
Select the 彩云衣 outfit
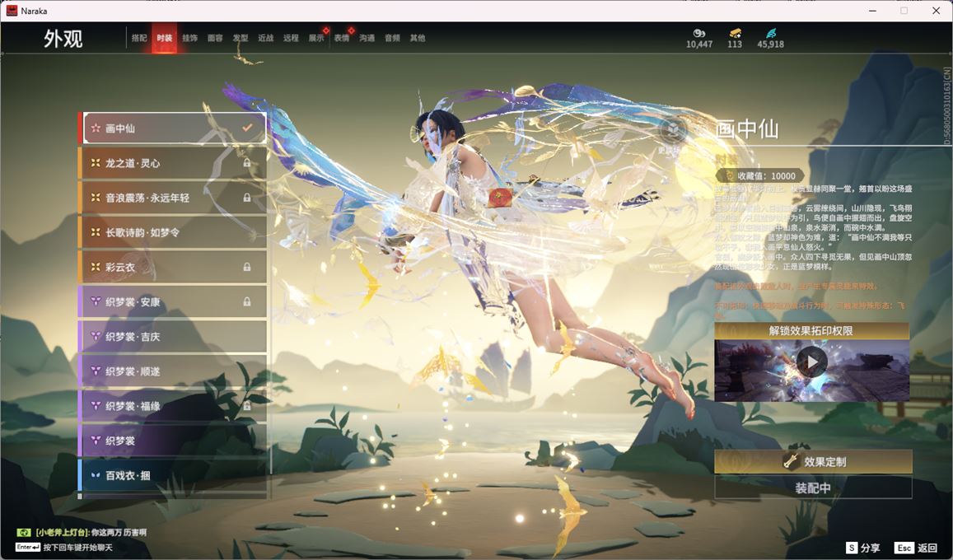point(173,267)
